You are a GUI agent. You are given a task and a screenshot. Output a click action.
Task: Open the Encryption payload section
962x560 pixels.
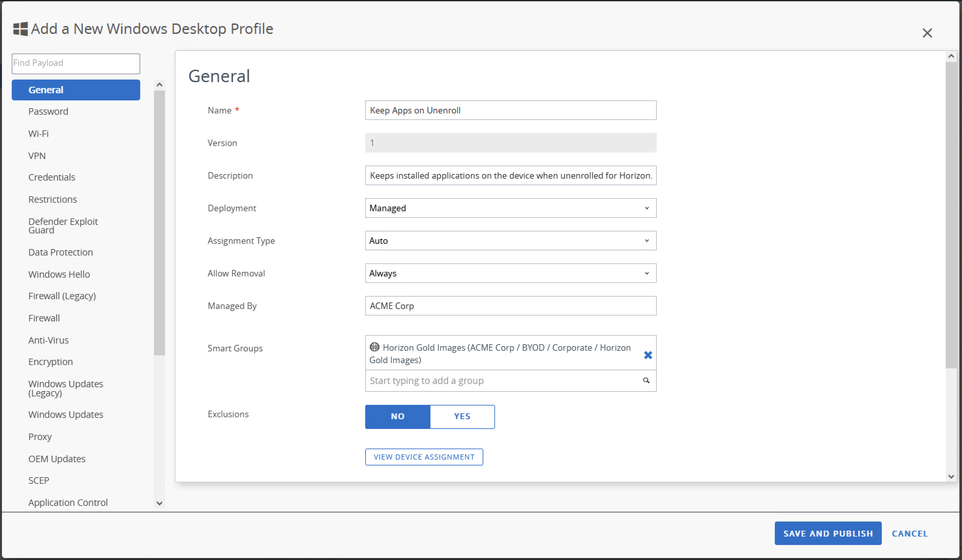click(51, 361)
